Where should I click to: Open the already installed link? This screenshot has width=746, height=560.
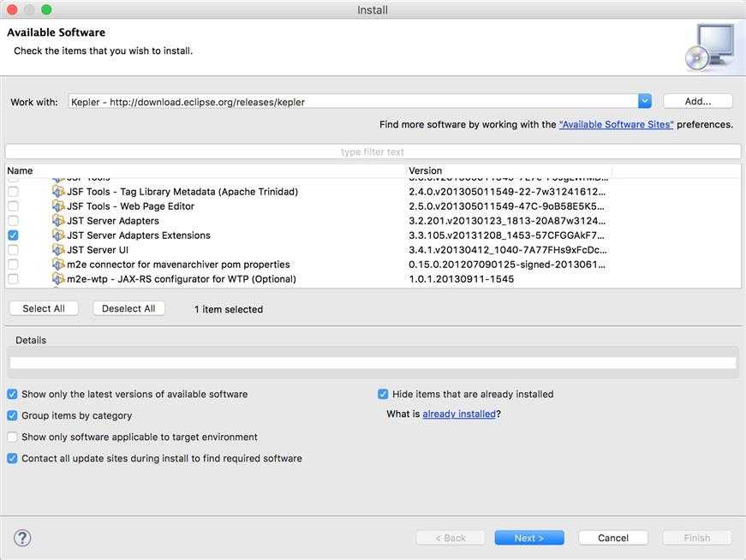click(459, 414)
